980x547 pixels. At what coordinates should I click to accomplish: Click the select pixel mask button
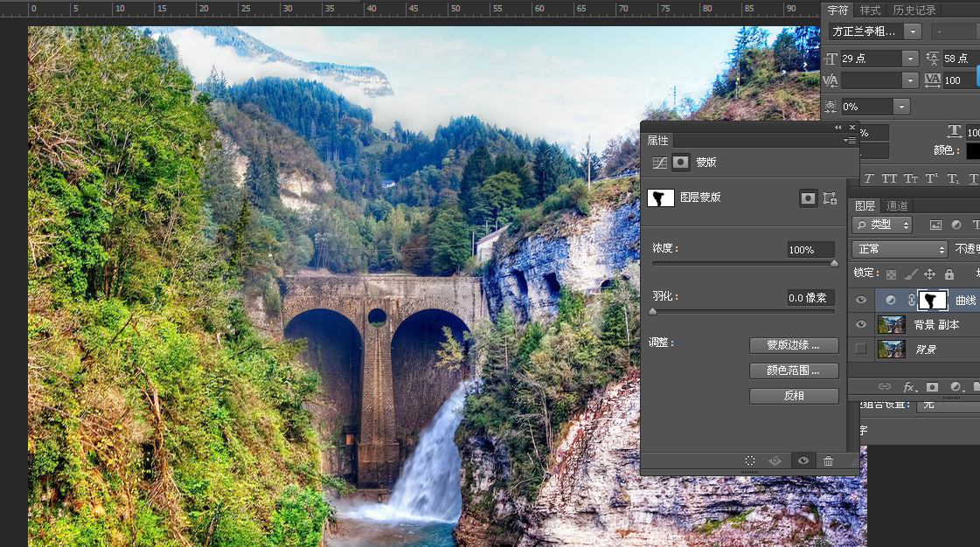[808, 198]
